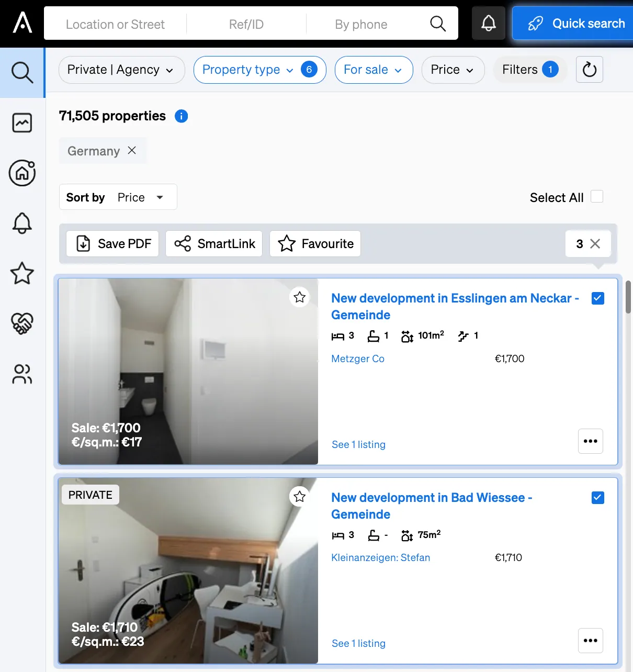The width and height of the screenshot is (633, 672).
Task: Click See 1 listing under Esslingen property
Action: tap(358, 444)
